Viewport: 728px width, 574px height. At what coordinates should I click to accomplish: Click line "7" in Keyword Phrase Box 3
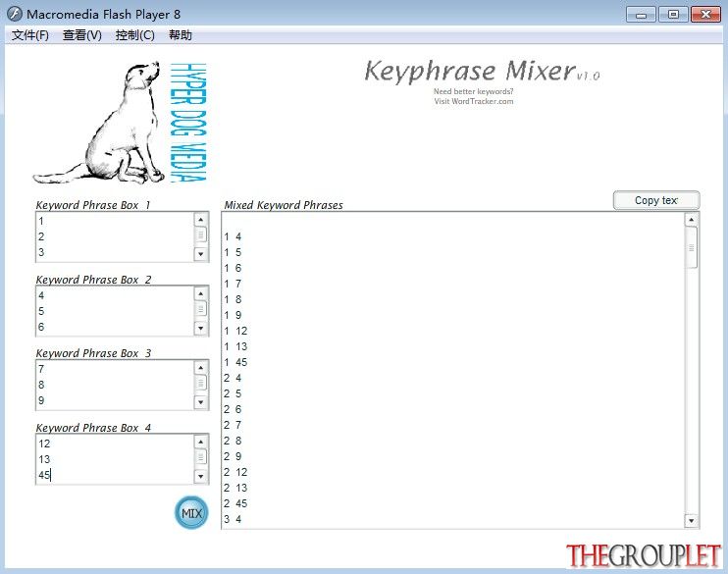41,369
